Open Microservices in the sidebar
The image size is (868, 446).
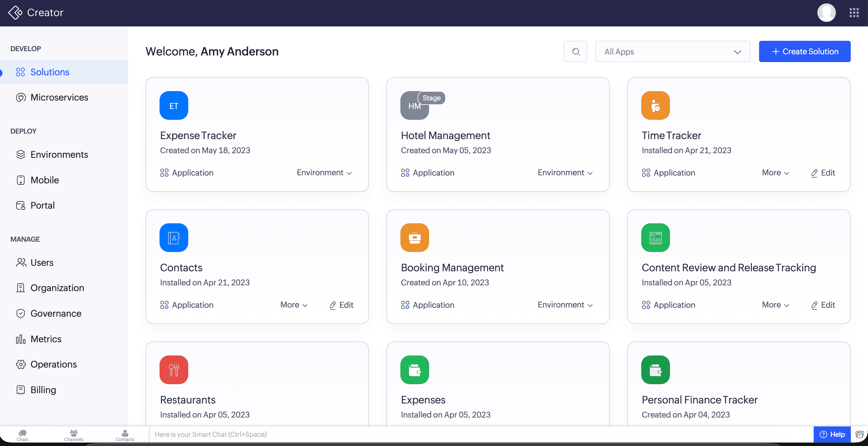pyautogui.click(x=59, y=97)
